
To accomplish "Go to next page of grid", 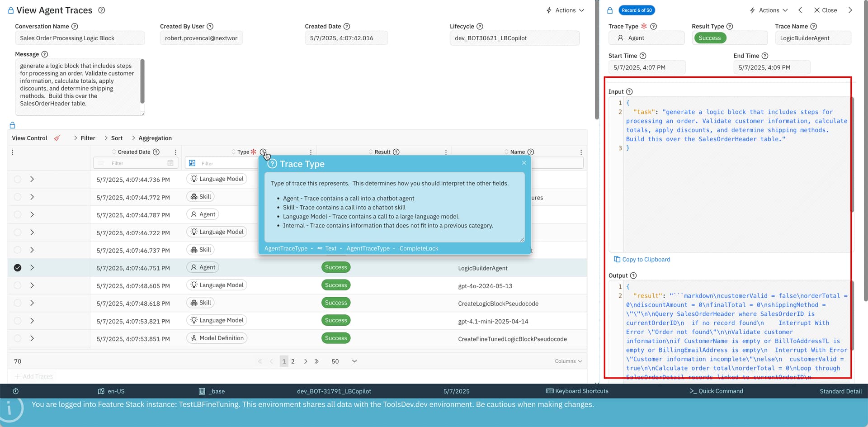I will [306, 361].
